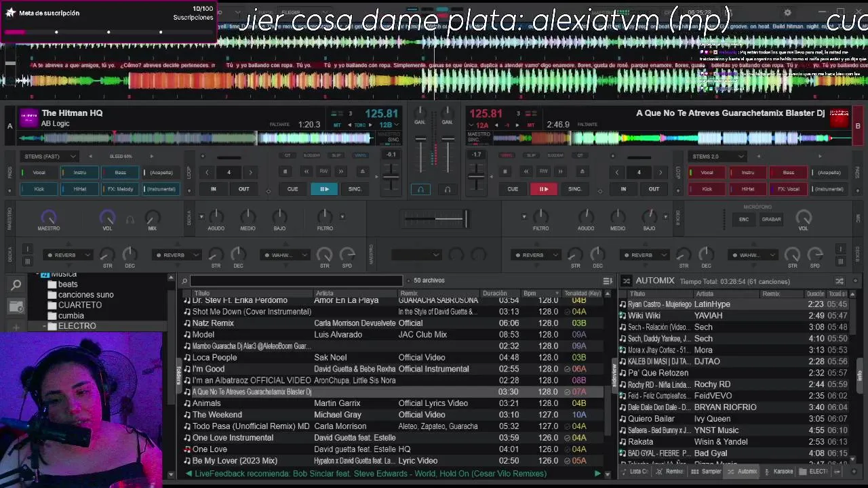Toggle SLIP mode on deck A
This screenshot has width=868, height=488.
coord(336,155)
